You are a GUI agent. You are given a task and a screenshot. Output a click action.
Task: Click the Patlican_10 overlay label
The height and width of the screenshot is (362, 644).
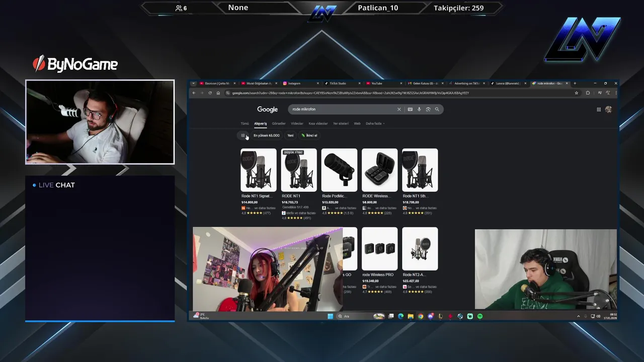(x=378, y=8)
